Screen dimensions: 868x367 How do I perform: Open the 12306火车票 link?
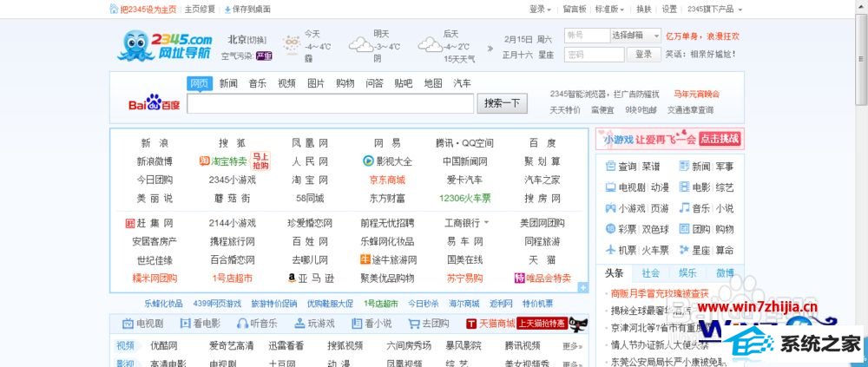click(x=464, y=198)
